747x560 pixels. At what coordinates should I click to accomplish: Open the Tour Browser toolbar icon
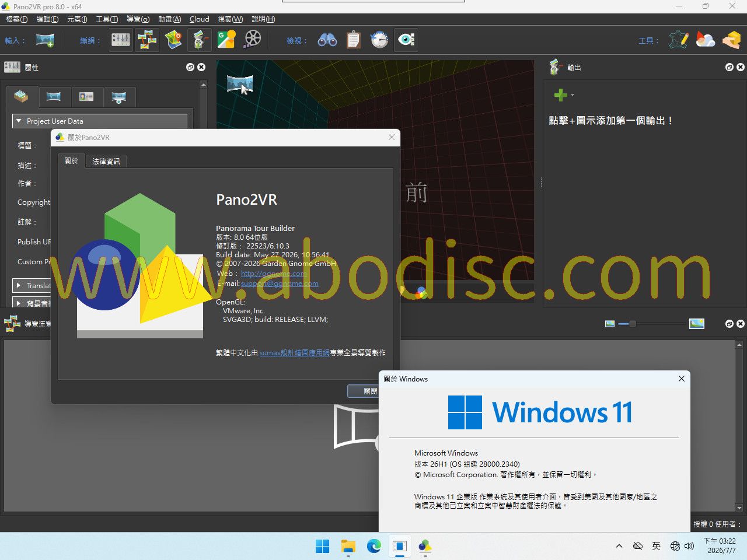coord(147,40)
